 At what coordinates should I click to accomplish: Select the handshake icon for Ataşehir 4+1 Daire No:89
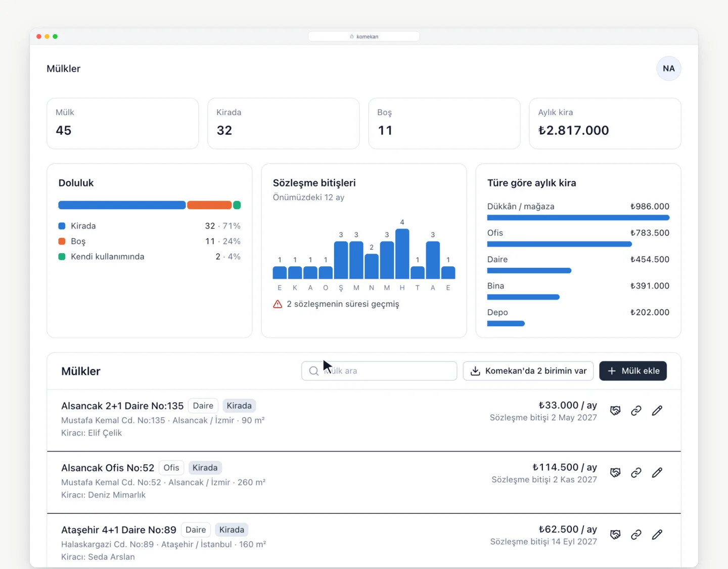tap(615, 535)
